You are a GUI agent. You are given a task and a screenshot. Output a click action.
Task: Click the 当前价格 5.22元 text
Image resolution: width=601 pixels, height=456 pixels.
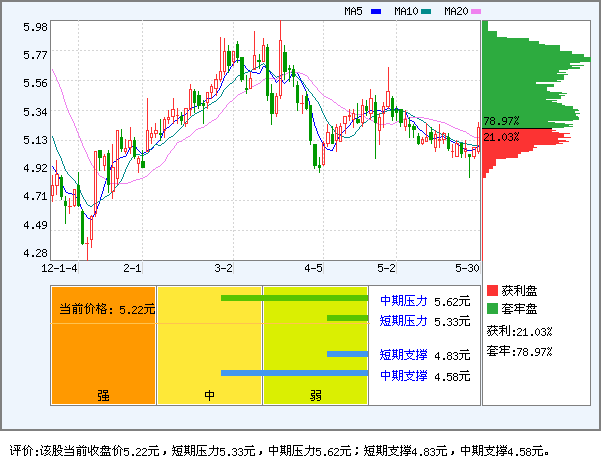[104, 310]
